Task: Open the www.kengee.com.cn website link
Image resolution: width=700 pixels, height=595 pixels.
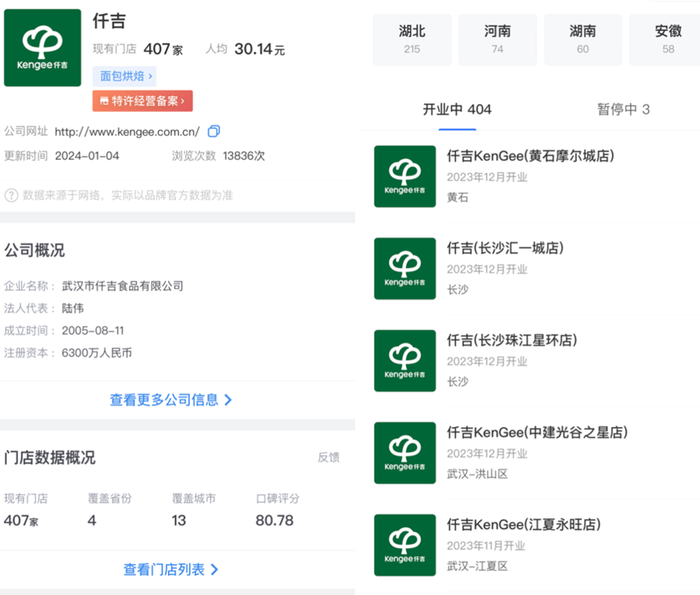Action: click(127, 132)
